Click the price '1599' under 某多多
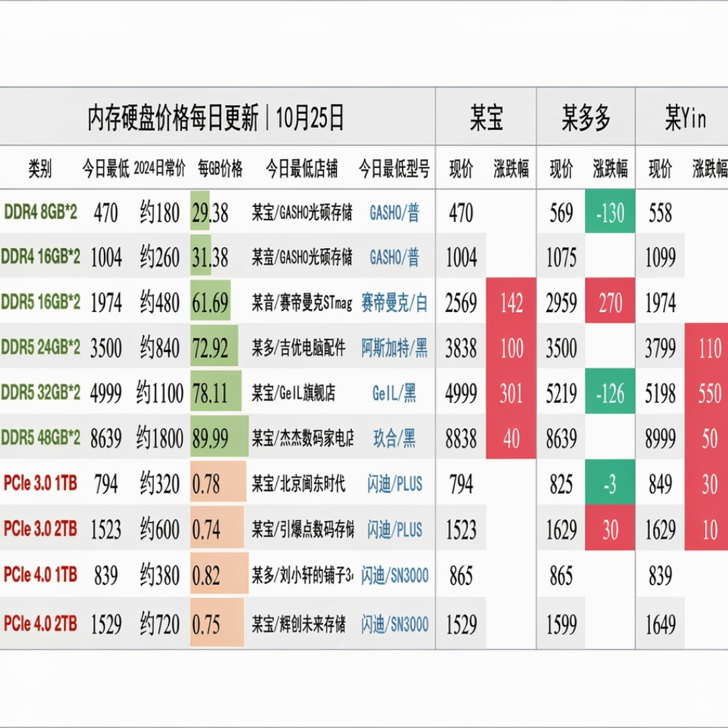Viewport: 728px width, 728px height. click(562, 624)
